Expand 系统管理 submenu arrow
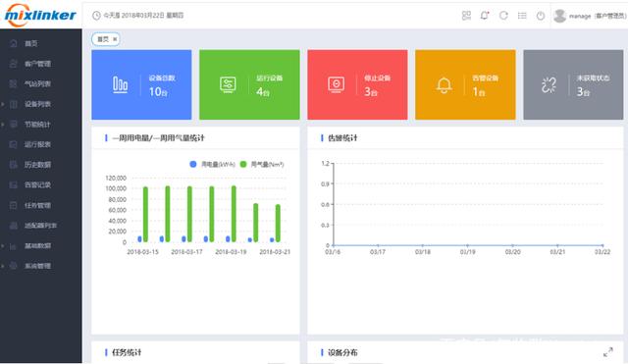 pos(3,266)
